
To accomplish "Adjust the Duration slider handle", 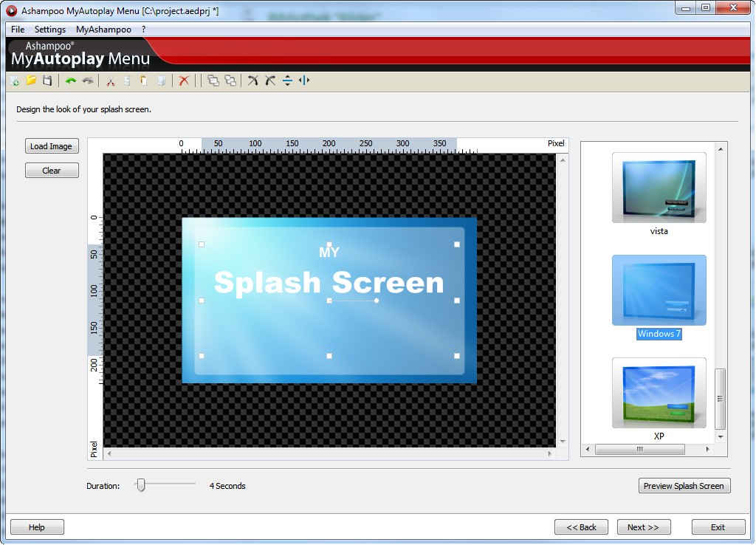I will pos(140,484).
